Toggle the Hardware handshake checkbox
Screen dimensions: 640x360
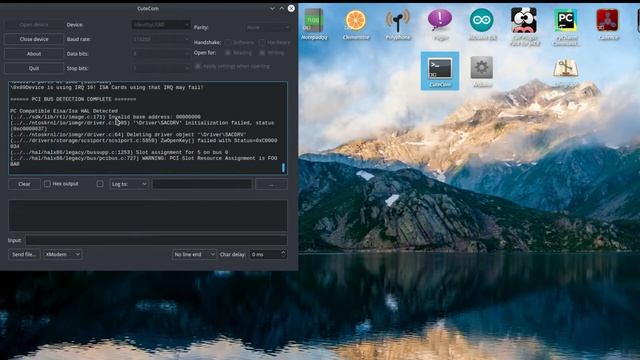point(262,42)
